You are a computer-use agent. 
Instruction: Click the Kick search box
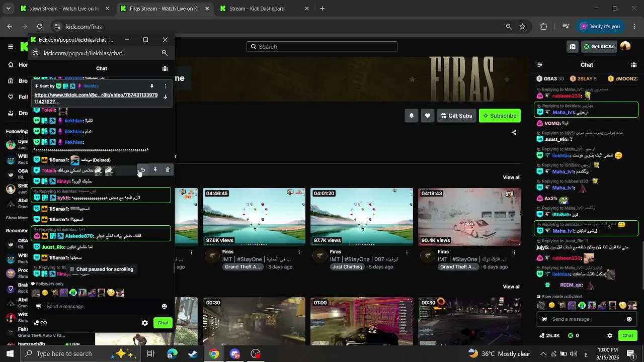click(x=322, y=47)
